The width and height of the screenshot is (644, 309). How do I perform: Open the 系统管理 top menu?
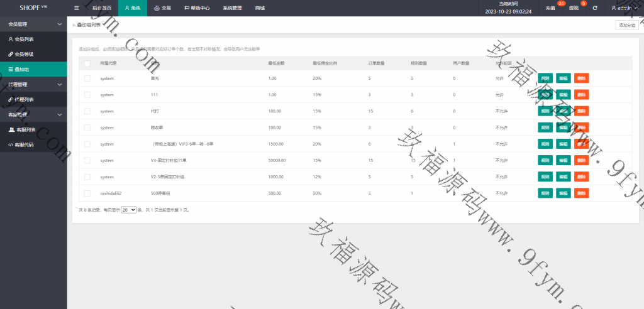(232, 8)
